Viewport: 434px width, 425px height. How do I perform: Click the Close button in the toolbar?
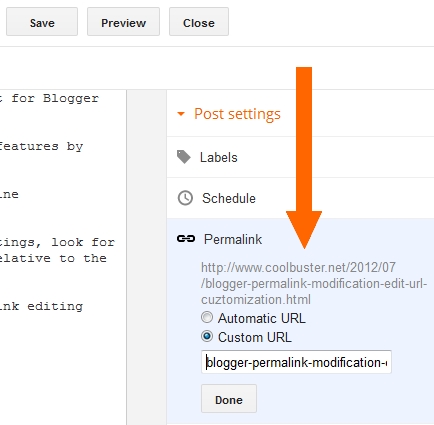(199, 22)
